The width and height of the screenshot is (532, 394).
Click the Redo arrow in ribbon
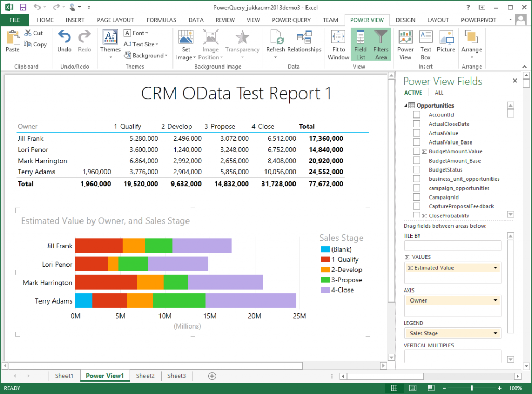click(85, 37)
